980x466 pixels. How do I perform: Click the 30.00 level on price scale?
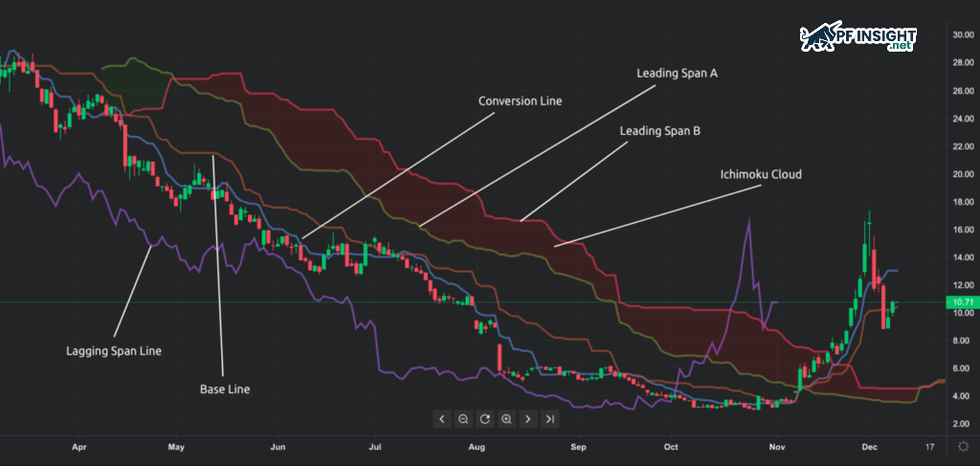click(x=961, y=35)
